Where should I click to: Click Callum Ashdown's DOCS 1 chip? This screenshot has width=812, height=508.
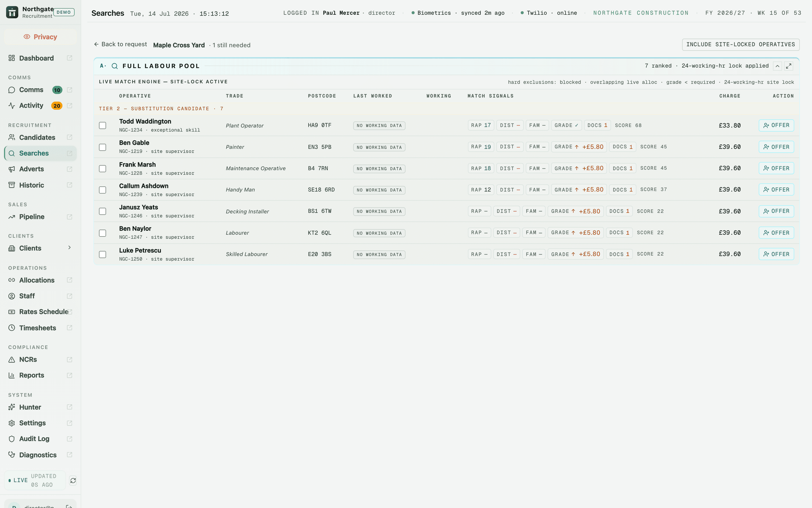[622, 189]
